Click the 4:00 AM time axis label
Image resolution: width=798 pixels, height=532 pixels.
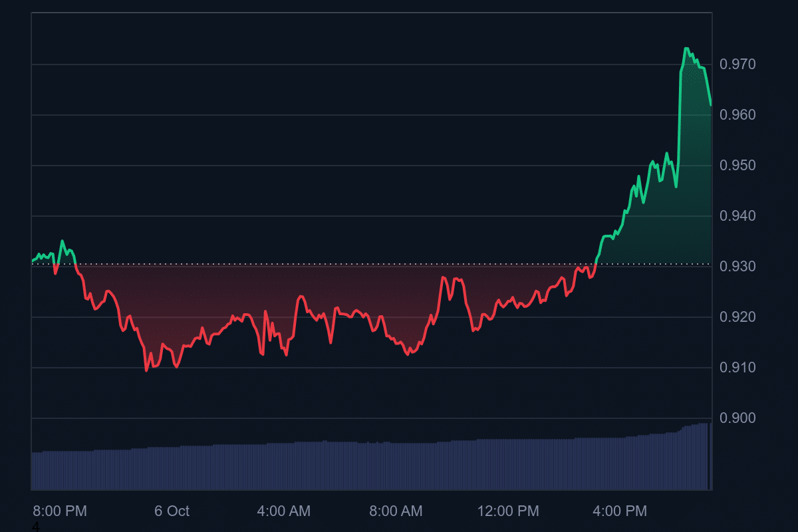click(x=283, y=511)
